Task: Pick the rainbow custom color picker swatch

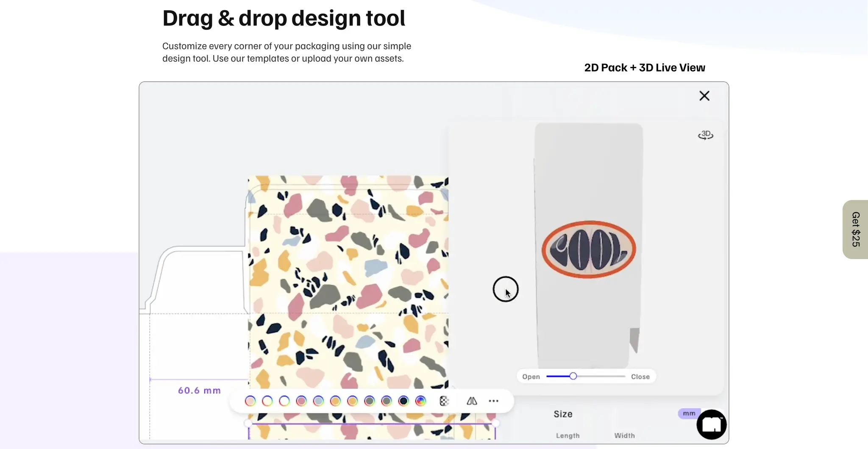Action: [x=420, y=401]
